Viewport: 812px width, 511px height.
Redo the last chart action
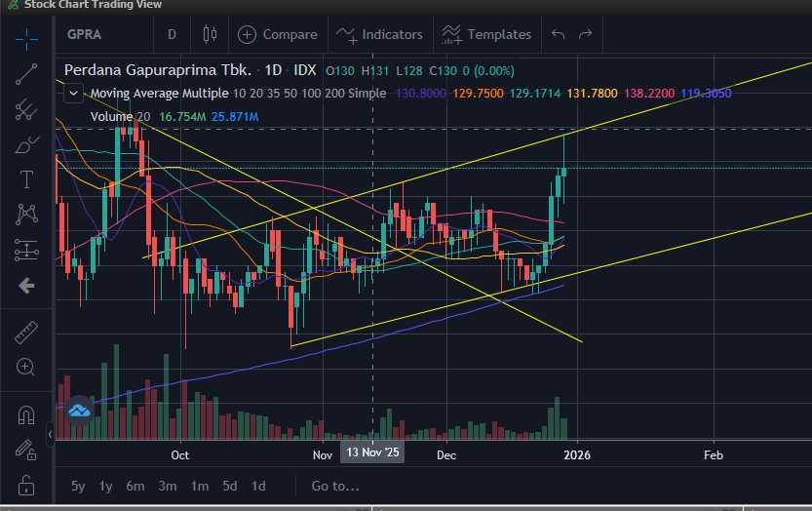pos(585,34)
